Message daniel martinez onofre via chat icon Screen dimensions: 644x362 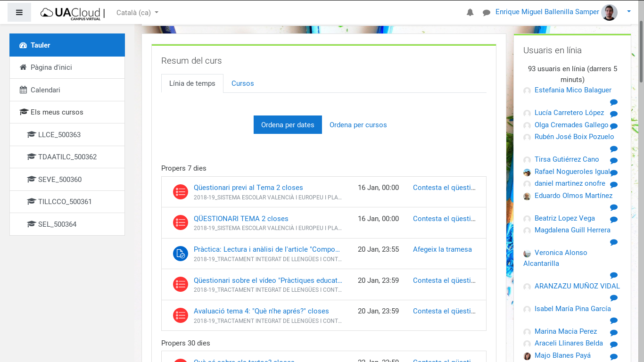[614, 185]
